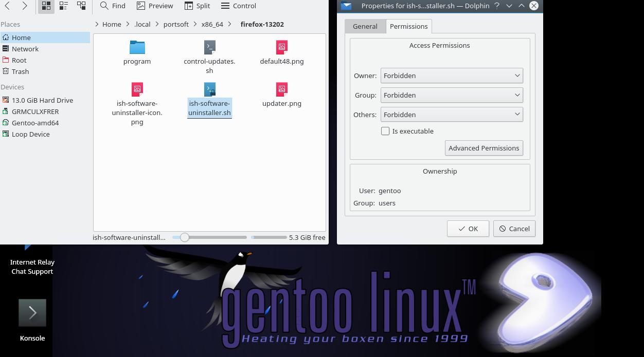Click the Hard Drive device icon
644x357 pixels.
[x=6, y=100]
